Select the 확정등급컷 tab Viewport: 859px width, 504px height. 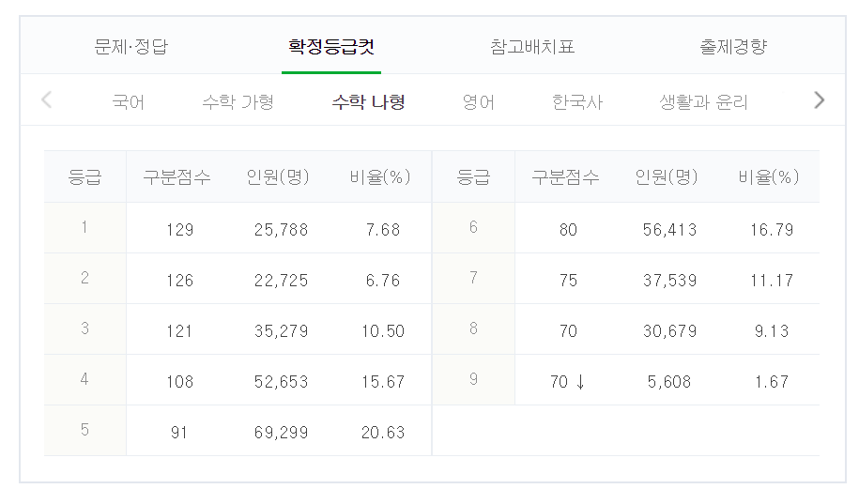coord(330,47)
